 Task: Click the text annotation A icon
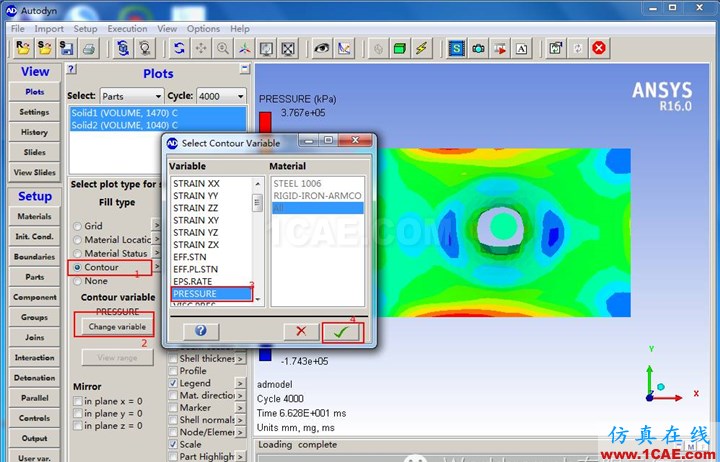coord(522,48)
